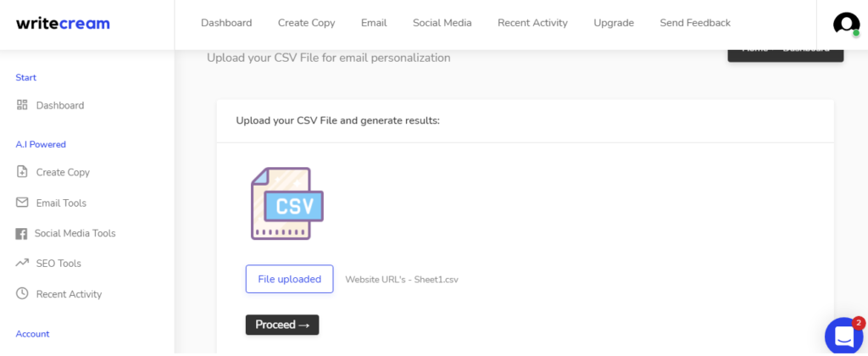Select Email in the top navigation
The image size is (868, 356).
coord(374,23)
